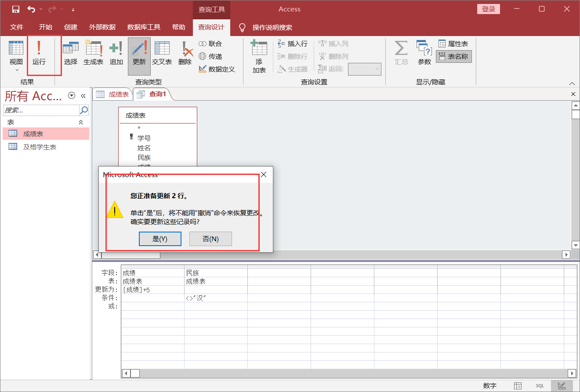
Task: Toggle the 属性表 property sheet
Action: tap(453, 44)
